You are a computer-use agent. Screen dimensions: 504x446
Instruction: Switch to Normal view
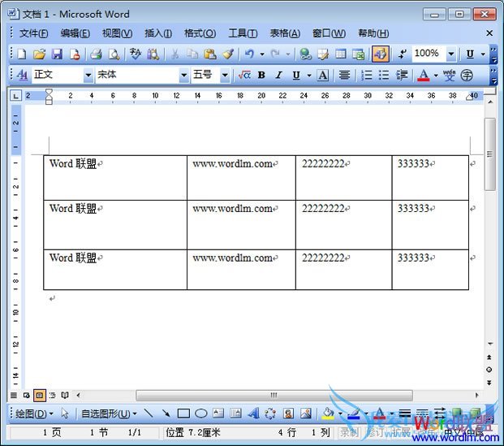tap(14, 395)
